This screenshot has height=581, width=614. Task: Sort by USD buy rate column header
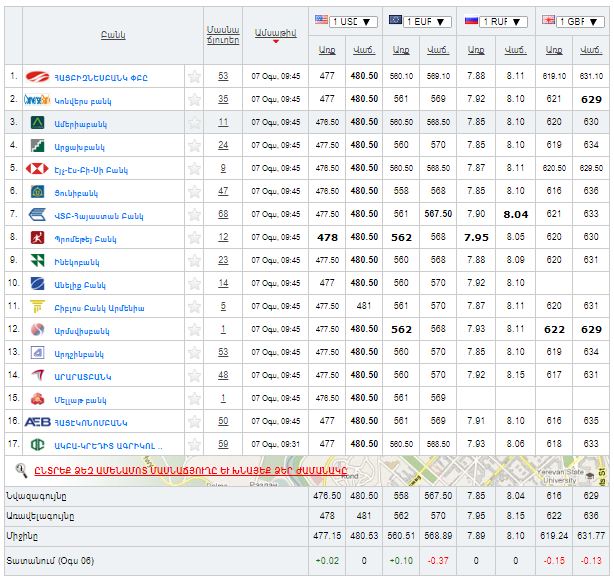tap(327, 49)
